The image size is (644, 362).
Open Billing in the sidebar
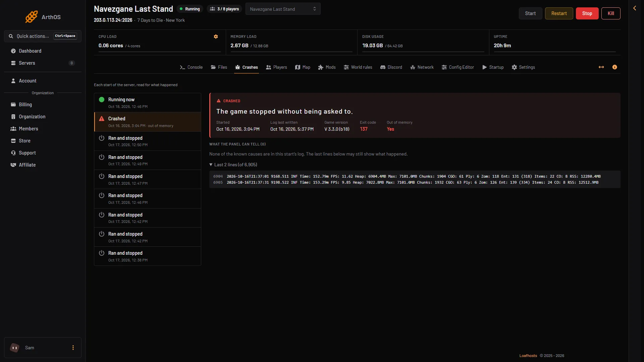[x=43, y=105]
